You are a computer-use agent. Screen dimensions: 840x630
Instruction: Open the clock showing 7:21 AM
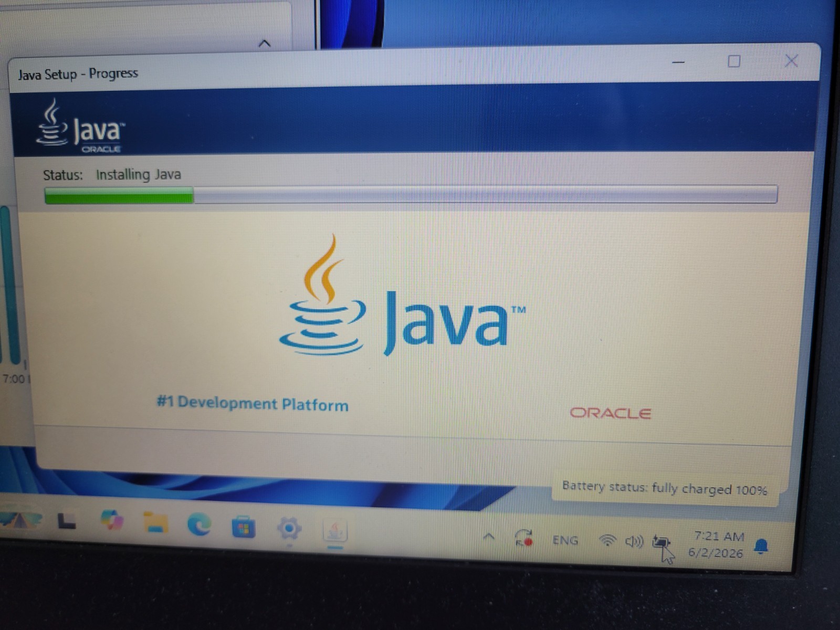pos(719,536)
